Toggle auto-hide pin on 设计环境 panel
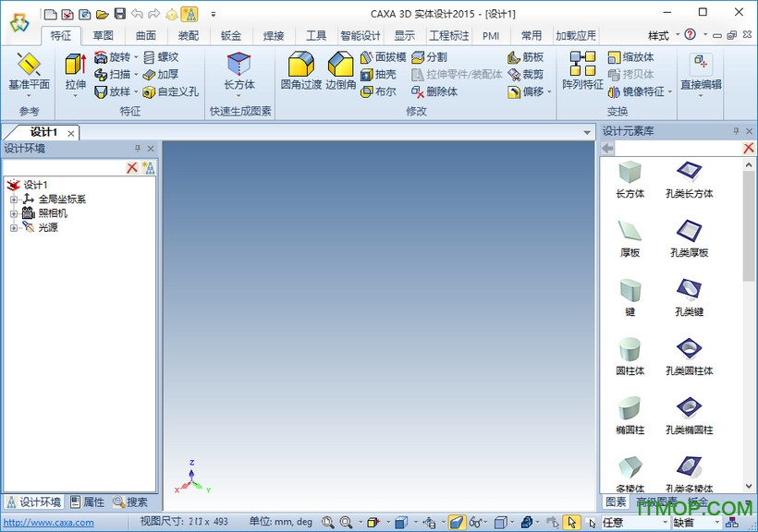This screenshot has height=532, width=758. coord(138,149)
